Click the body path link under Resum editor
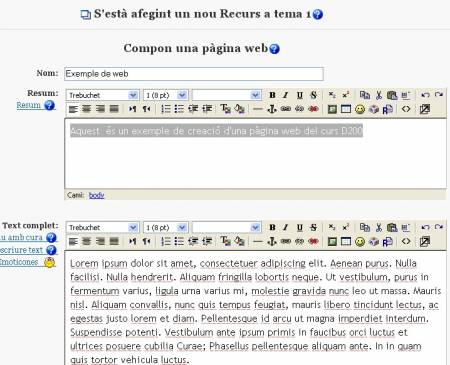 (96, 195)
